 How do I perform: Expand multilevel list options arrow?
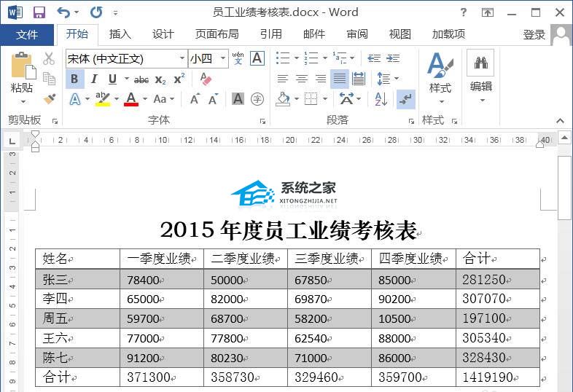tap(352, 58)
